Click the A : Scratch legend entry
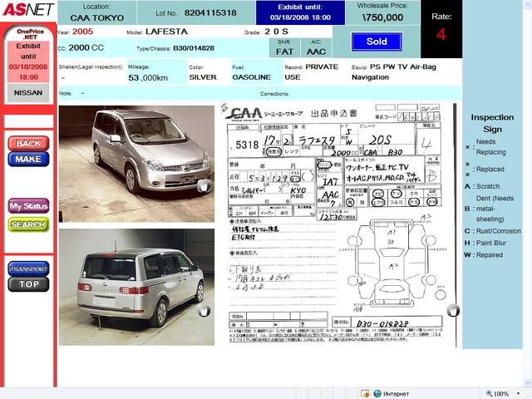This screenshot has height=399, width=532. click(x=482, y=186)
